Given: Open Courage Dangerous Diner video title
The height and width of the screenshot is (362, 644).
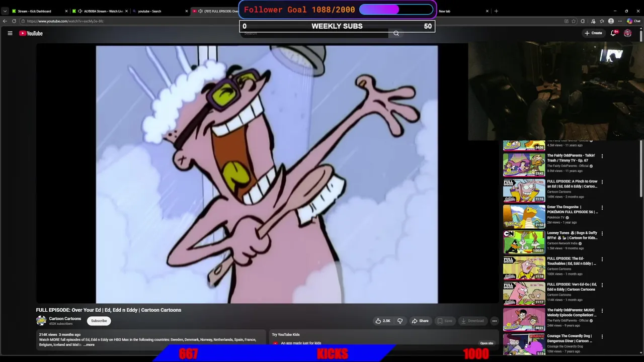Looking at the screenshot, I should (570, 338).
